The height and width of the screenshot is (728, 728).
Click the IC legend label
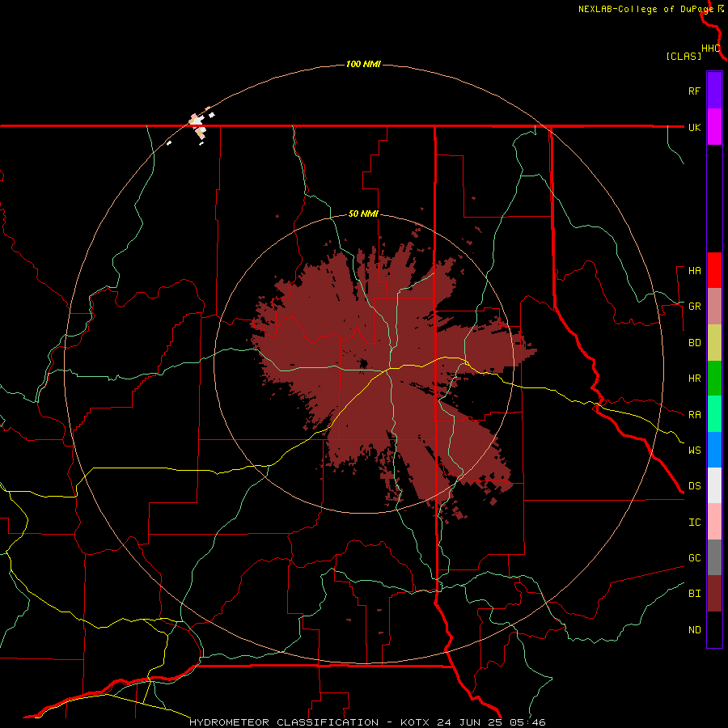click(x=694, y=523)
